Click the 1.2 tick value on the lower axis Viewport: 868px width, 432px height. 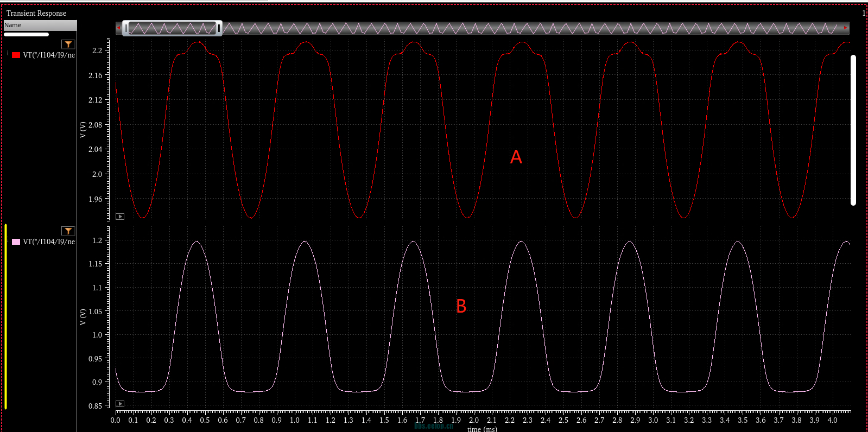(97, 240)
